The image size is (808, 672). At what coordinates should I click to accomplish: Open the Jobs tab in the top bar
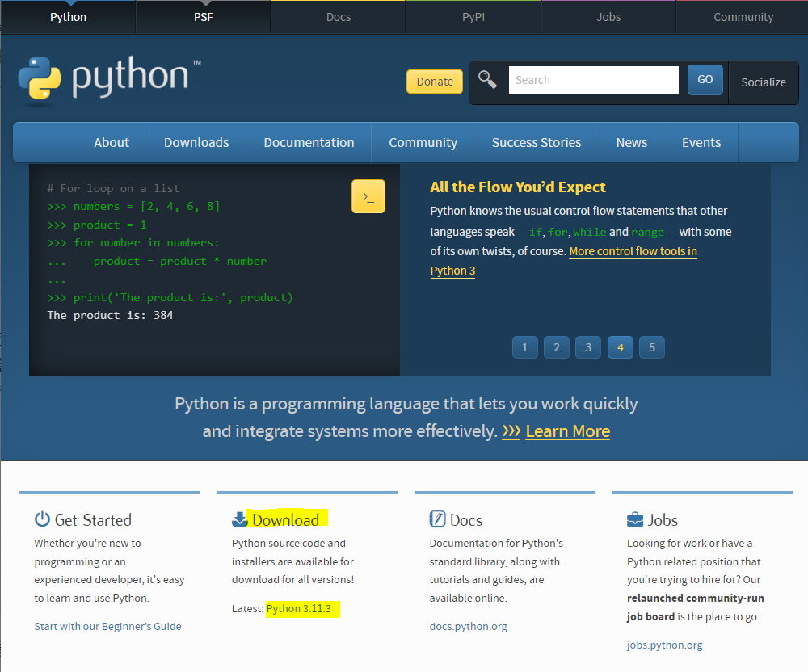pos(608,17)
